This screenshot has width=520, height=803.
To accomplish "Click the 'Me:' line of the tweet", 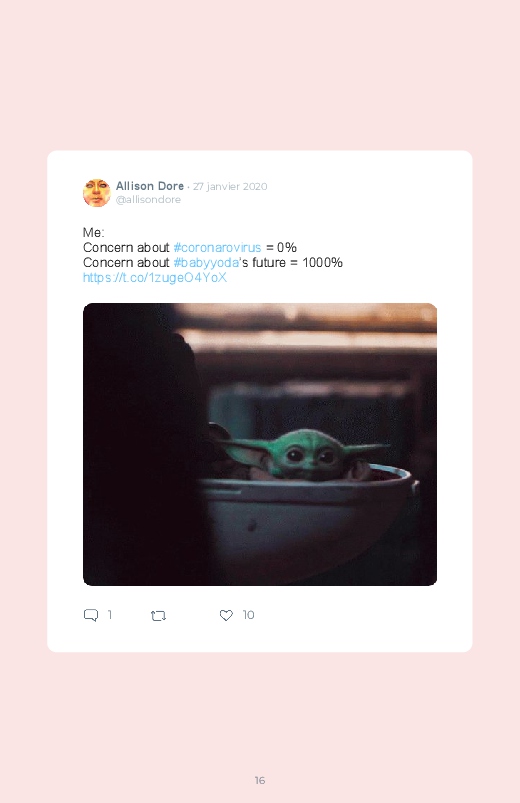I will pyautogui.click(x=94, y=233).
